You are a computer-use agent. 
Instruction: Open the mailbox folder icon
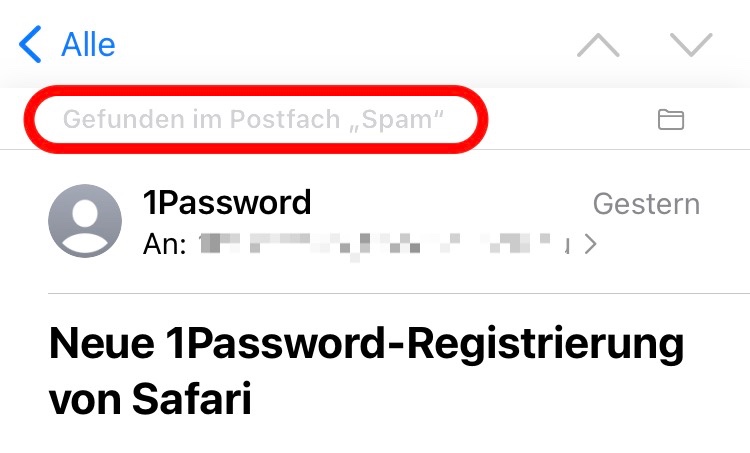click(670, 120)
